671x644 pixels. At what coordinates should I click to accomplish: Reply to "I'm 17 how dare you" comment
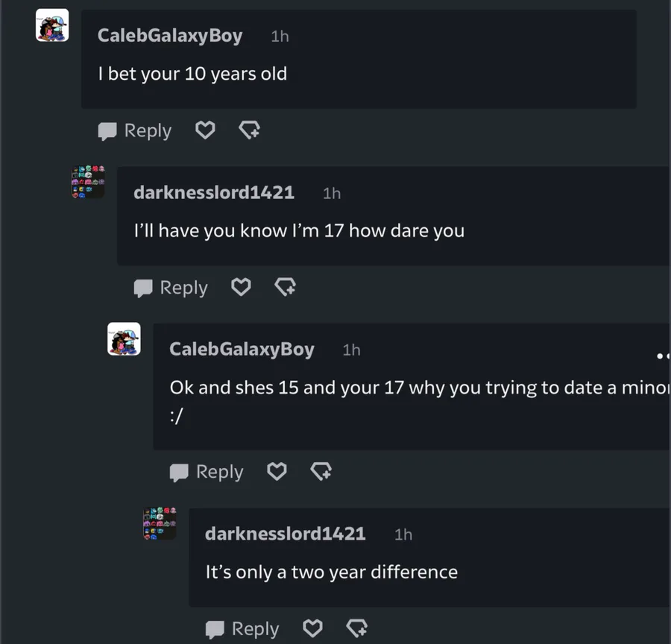(171, 288)
